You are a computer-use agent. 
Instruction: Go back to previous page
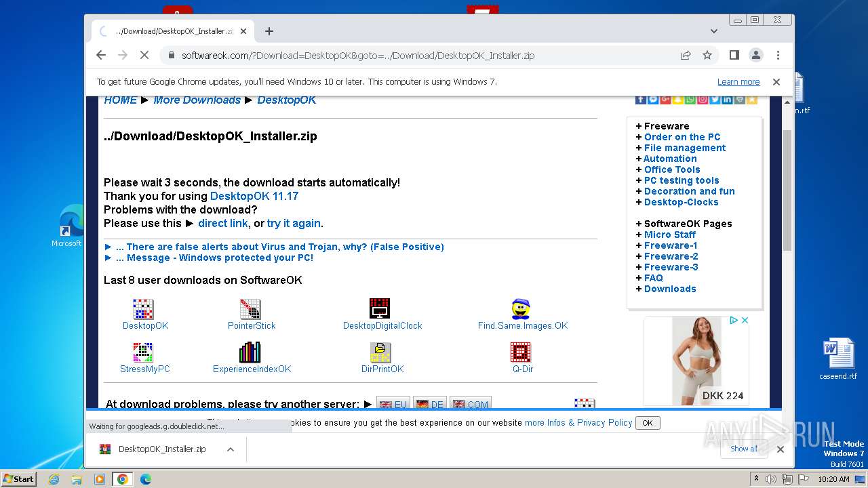101,55
